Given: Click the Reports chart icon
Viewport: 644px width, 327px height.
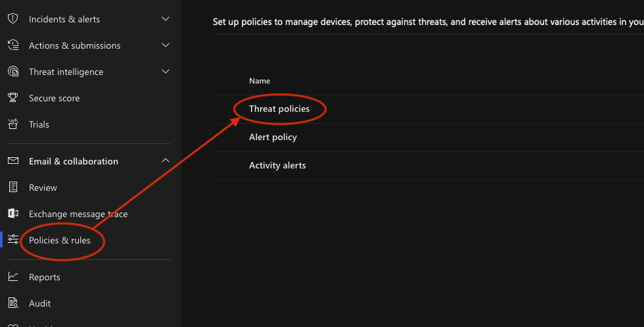Looking at the screenshot, I should [x=12, y=277].
